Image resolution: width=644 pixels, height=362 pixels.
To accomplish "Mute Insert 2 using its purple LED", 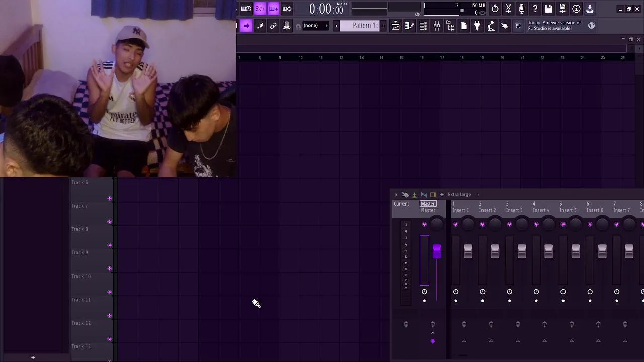I will [482, 224].
